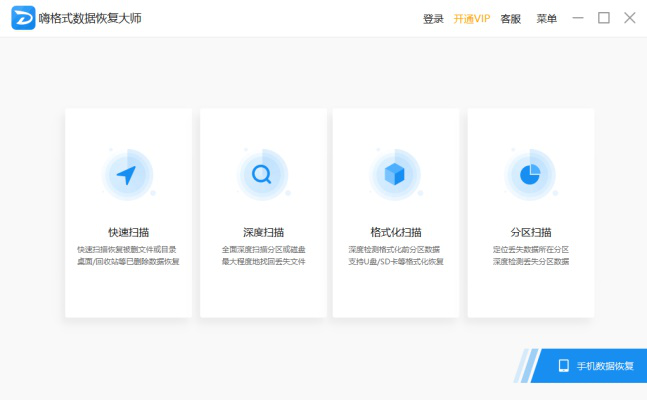Click the 快速扫描 description text
647x400 pixels.
(x=128, y=255)
